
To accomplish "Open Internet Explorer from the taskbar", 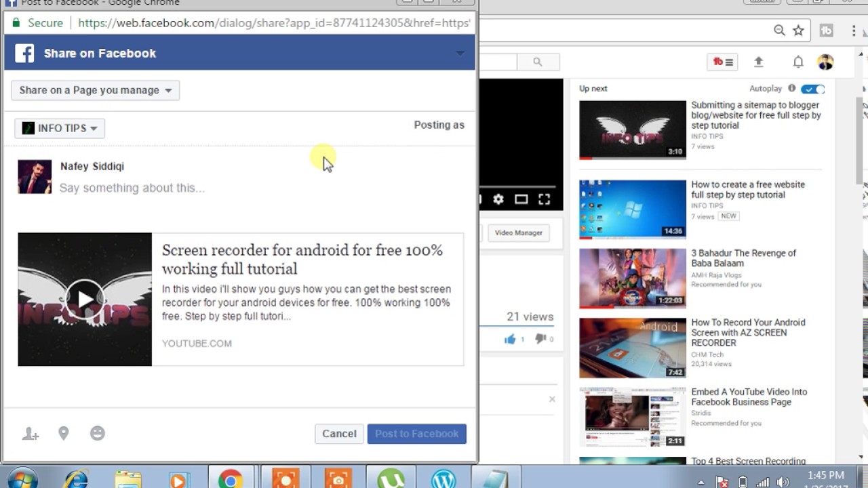I will [75, 479].
